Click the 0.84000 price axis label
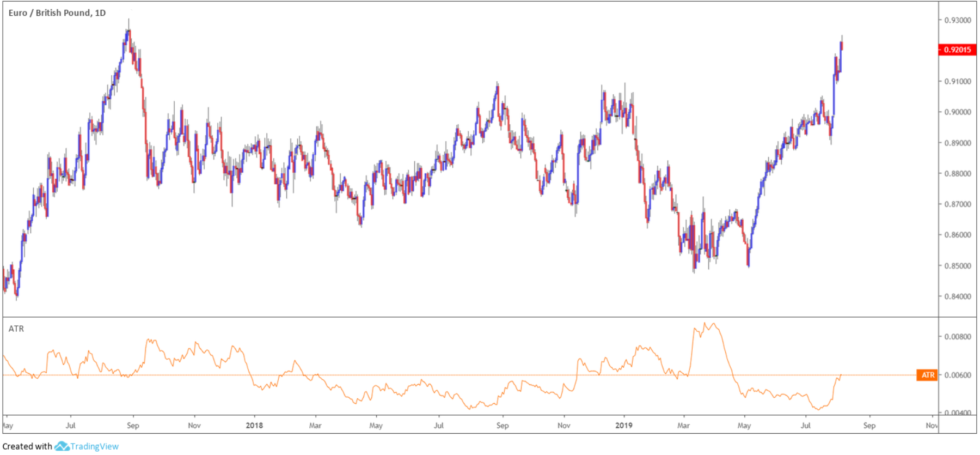The width and height of the screenshot is (980, 455). [958, 296]
